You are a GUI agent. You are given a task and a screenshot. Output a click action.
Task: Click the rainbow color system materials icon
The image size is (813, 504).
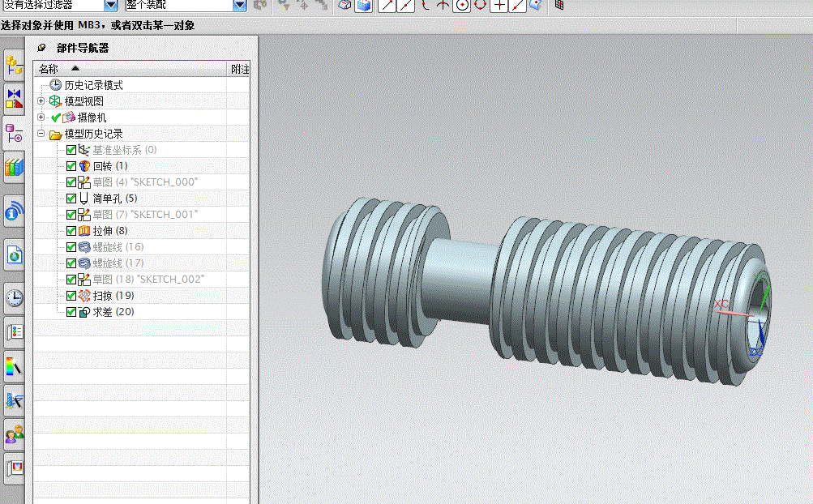point(14,366)
